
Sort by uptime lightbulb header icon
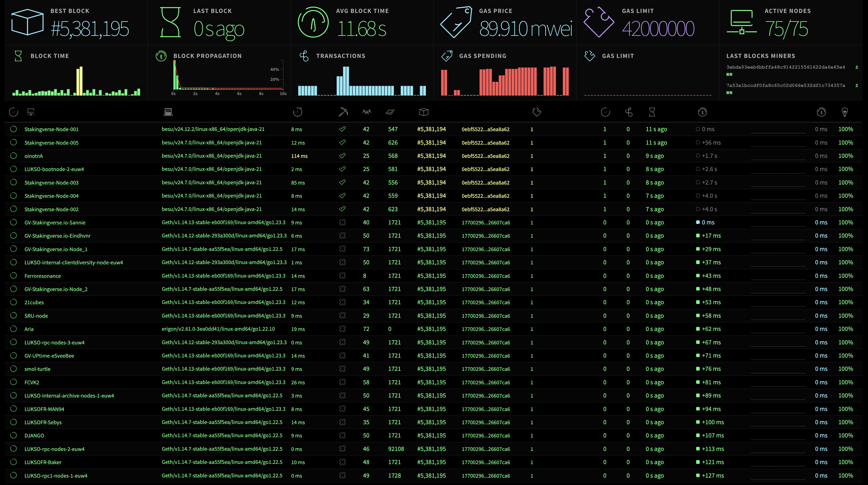pyautogui.click(x=845, y=112)
